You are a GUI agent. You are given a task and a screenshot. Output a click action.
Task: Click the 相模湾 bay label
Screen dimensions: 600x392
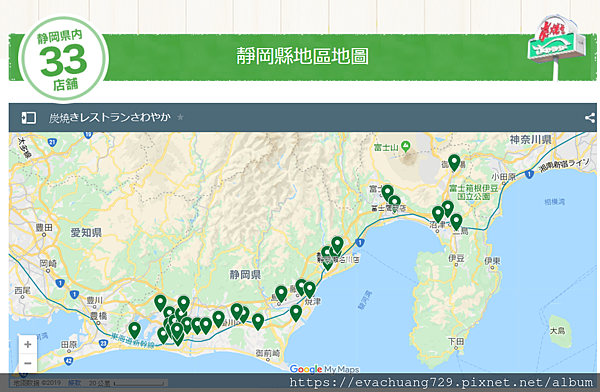pos(554,201)
